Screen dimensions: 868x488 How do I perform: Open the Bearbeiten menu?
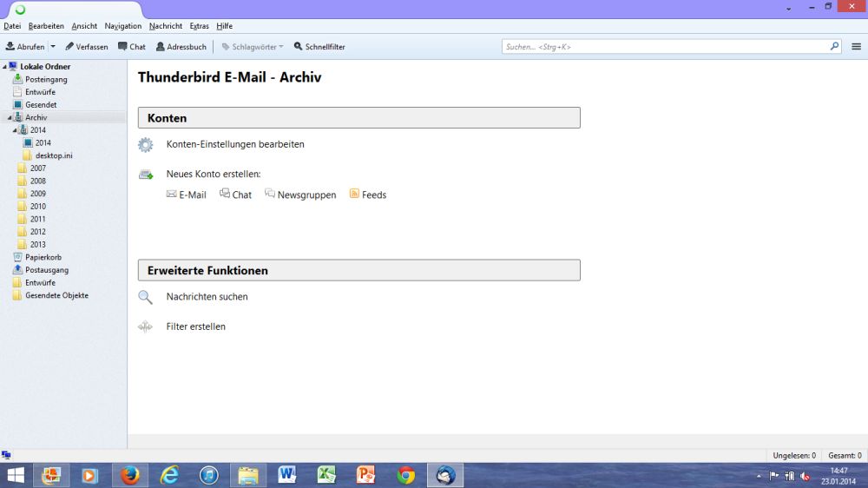46,26
